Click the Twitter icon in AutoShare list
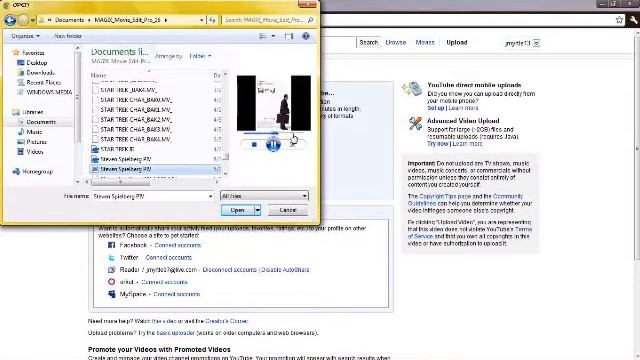 111,258
